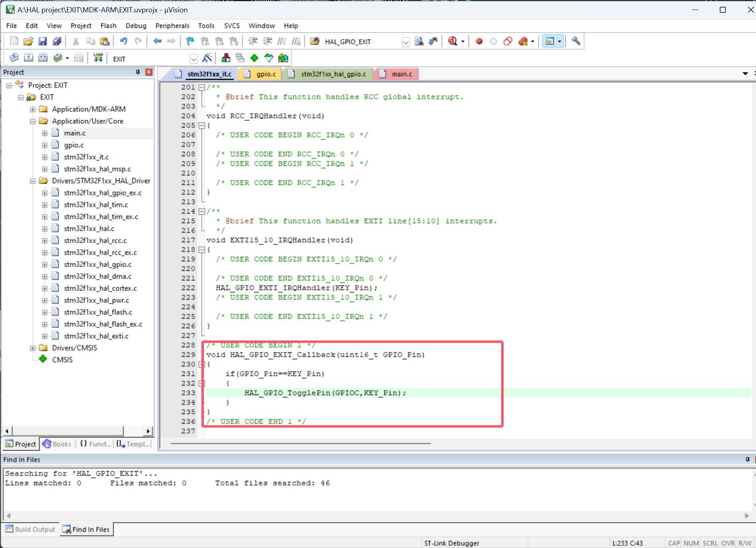
Task: Open the Books panel
Action: coord(57,444)
